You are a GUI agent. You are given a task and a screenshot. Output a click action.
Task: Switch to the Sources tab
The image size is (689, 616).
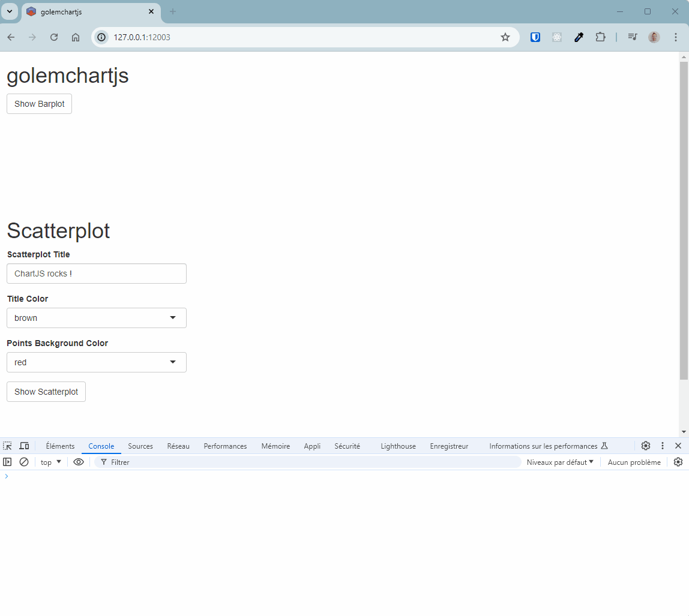(x=140, y=446)
